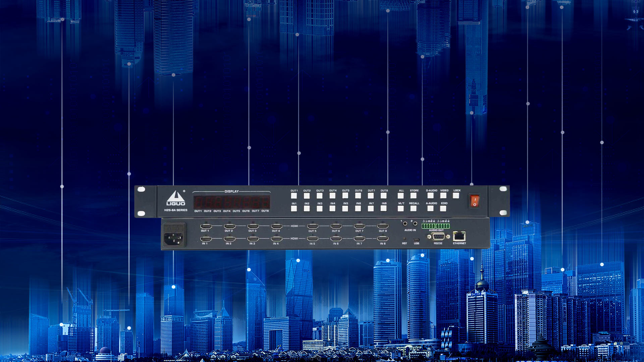Viewport: 644px width, 362px height.
Task: Click the STORE button
Action: click(414, 196)
